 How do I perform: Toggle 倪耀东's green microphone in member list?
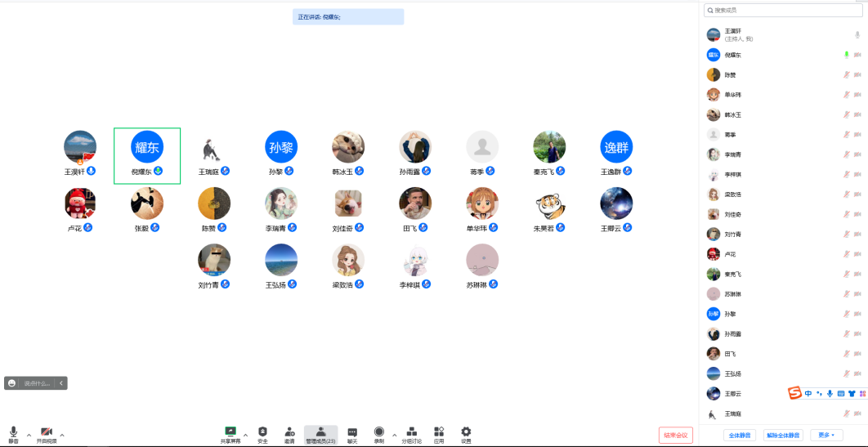[x=847, y=55]
